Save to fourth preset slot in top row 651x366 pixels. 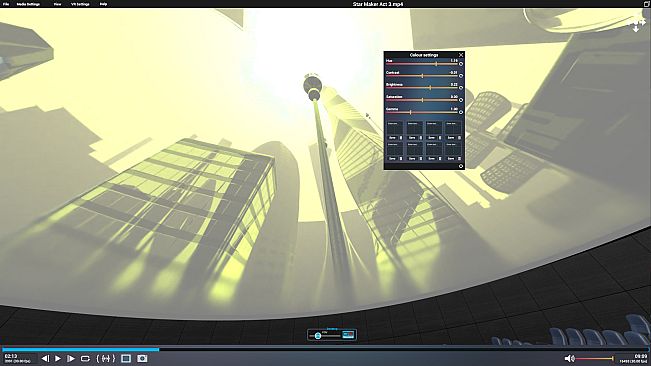(451, 138)
